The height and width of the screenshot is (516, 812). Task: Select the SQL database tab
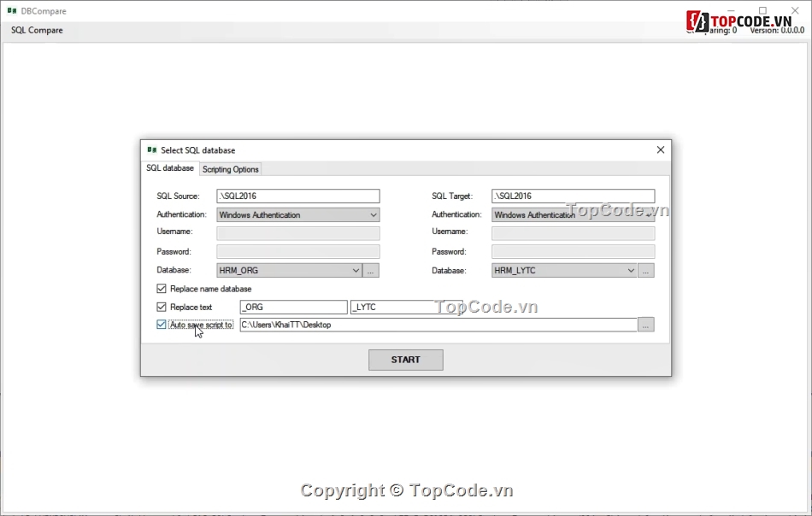[x=170, y=168]
